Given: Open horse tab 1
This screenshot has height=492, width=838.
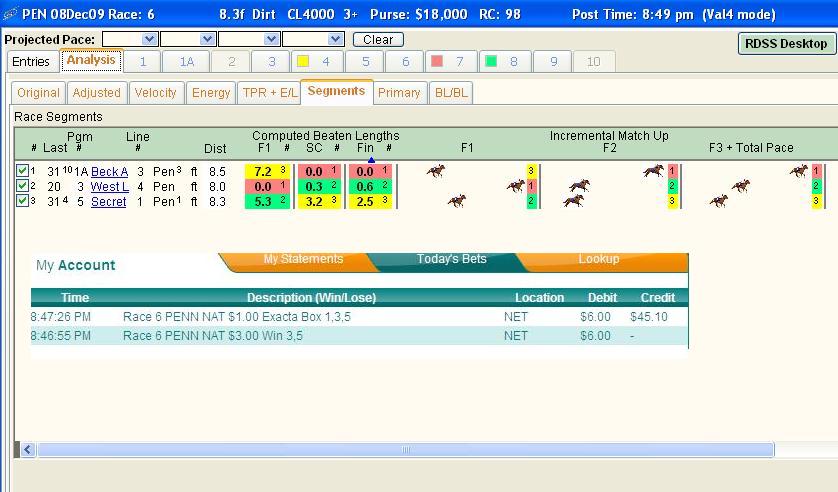Looking at the screenshot, I should [143, 61].
